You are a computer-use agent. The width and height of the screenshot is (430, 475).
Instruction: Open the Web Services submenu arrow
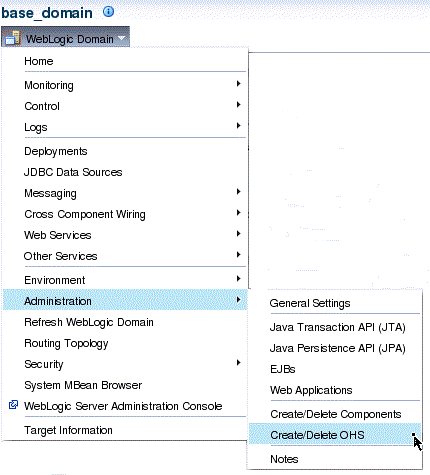[238, 234]
